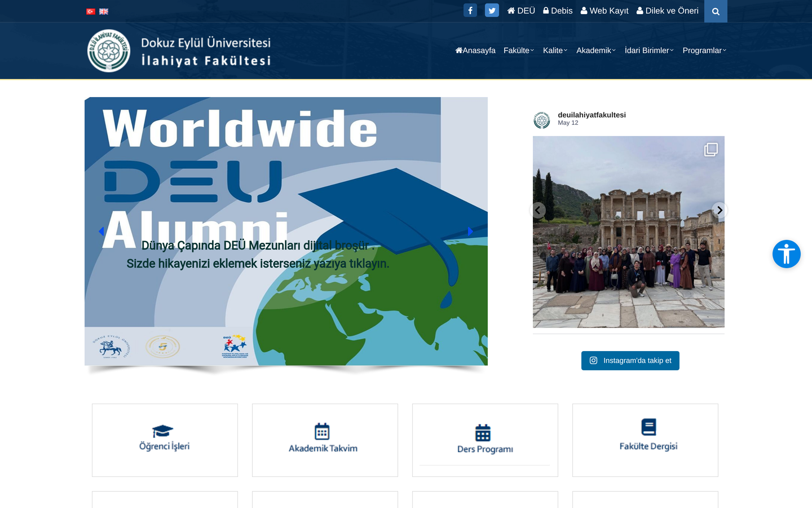812x508 pixels.
Task: Expand the Programlar dropdown menu
Action: [704, 50]
